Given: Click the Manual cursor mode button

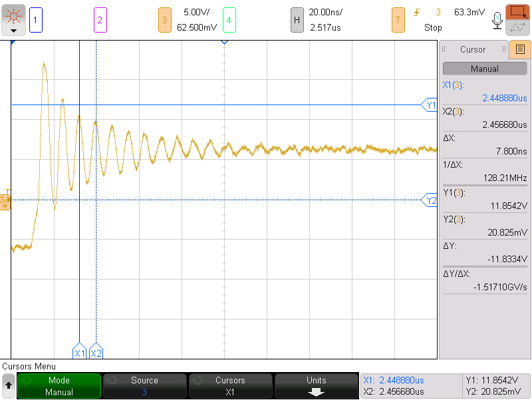Looking at the screenshot, I should 485,69.
